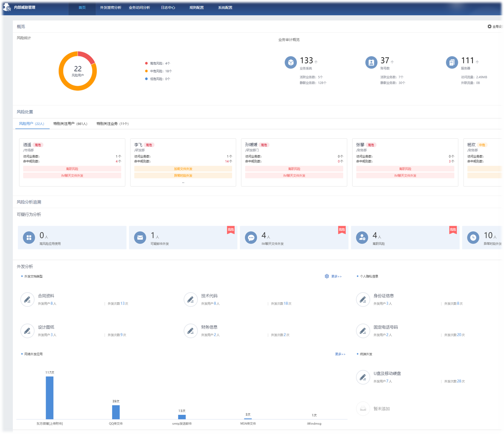Viewport: 504px width, 434px height.
Task: Click the red 高危风险 legend dot
Action: point(146,64)
